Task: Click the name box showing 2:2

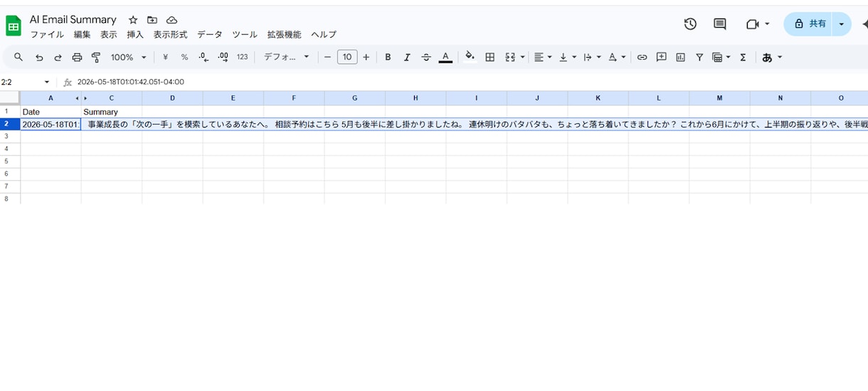Action: coord(26,82)
